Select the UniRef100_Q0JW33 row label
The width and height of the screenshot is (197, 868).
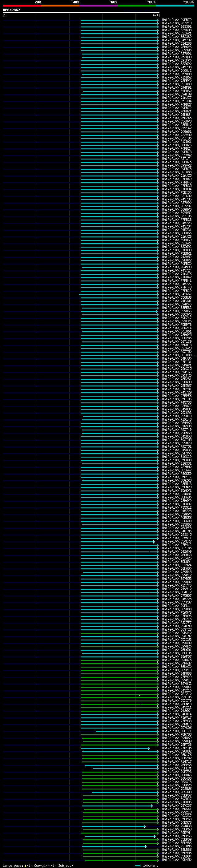(177, 826)
